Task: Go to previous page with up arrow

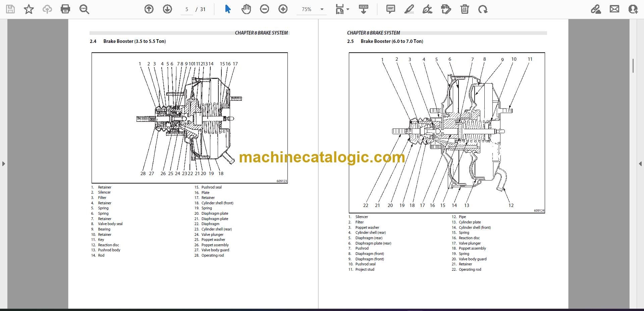Action: (149, 9)
